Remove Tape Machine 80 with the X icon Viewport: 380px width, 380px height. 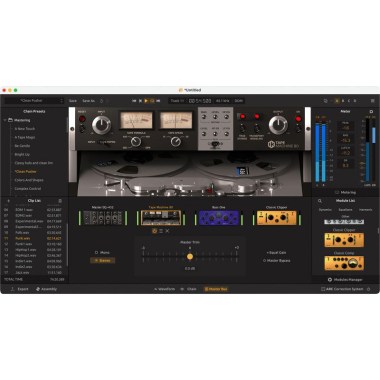pyautogui.click(x=167, y=231)
